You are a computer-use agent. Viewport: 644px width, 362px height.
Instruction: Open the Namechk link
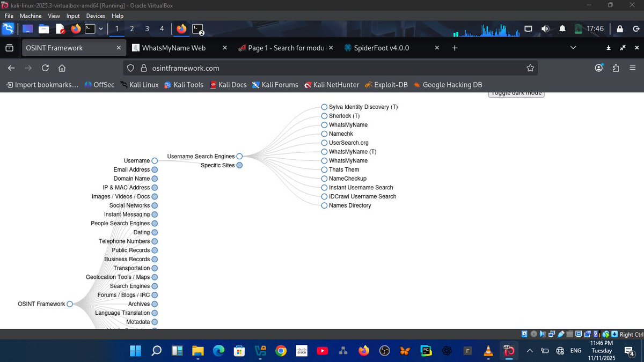tap(341, 134)
